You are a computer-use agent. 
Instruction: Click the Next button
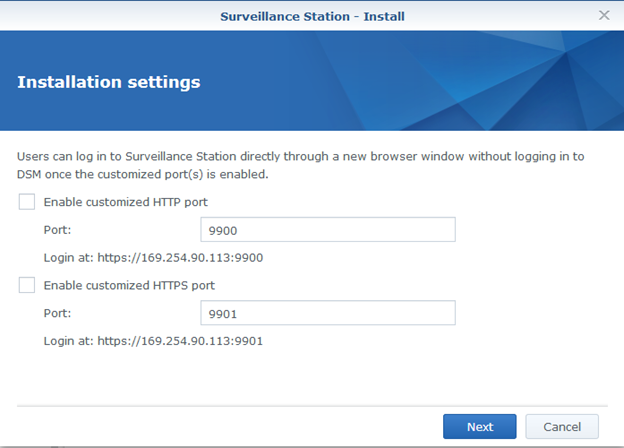click(x=480, y=427)
